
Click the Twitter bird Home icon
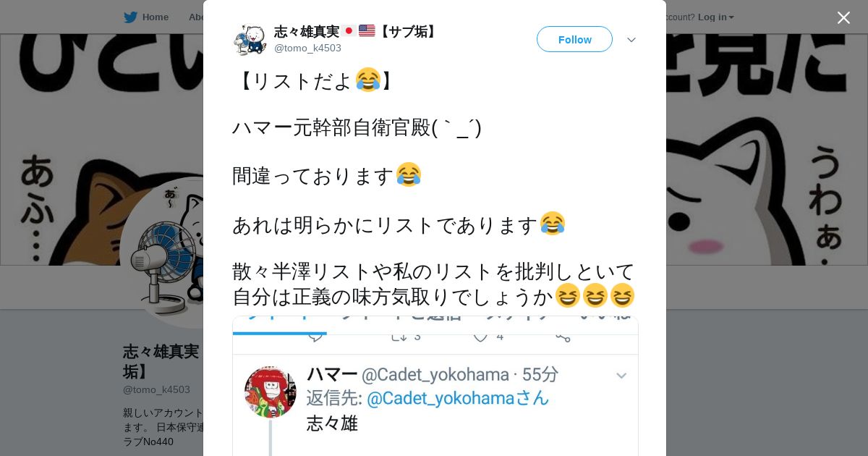(130, 17)
